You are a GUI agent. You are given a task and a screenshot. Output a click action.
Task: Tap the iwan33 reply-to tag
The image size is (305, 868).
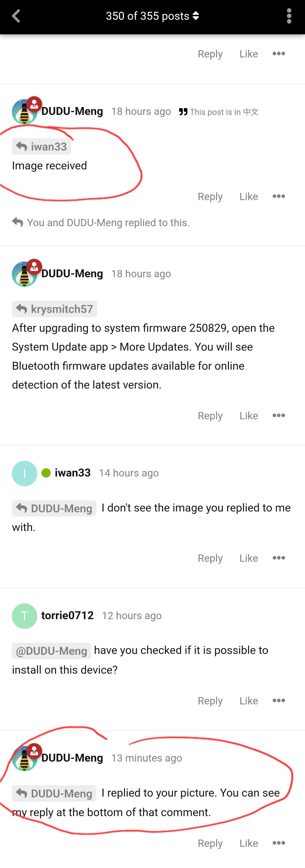pyautogui.click(x=41, y=147)
